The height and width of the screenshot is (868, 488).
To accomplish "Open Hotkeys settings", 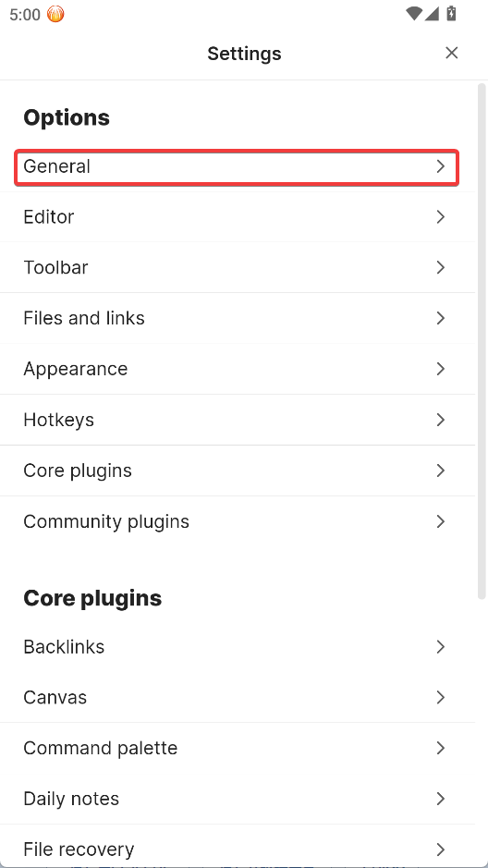I will (238, 421).
